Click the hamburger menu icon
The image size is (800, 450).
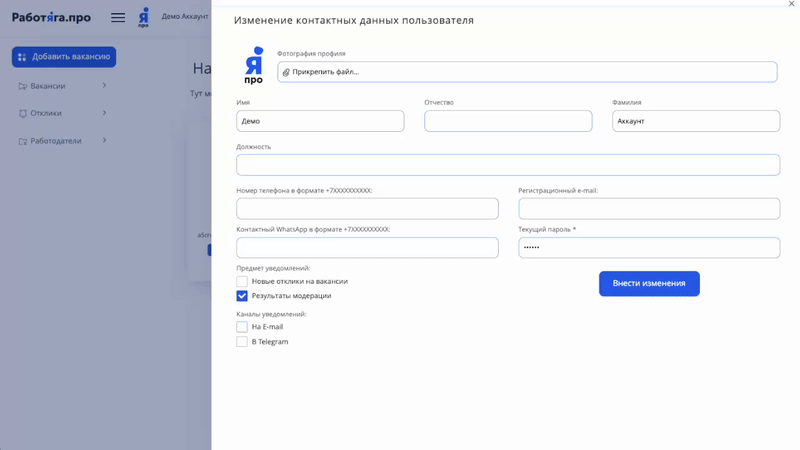click(118, 17)
